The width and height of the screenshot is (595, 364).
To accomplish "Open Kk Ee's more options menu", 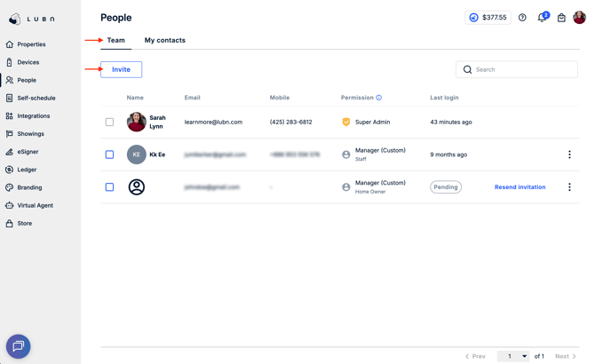I will tap(569, 154).
